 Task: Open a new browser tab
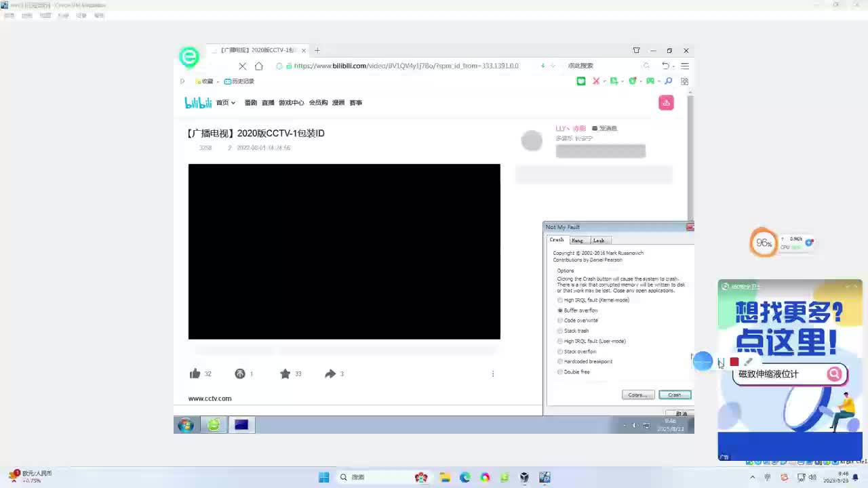(x=317, y=50)
